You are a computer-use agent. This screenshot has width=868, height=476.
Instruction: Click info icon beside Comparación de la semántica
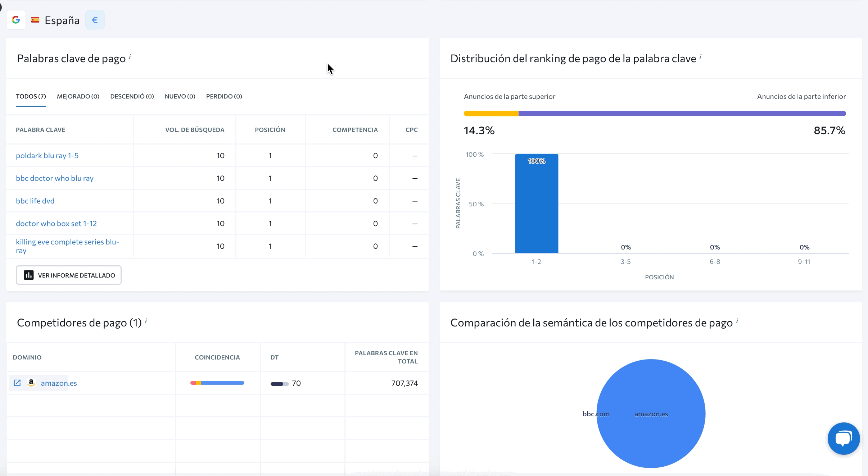coord(737,321)
